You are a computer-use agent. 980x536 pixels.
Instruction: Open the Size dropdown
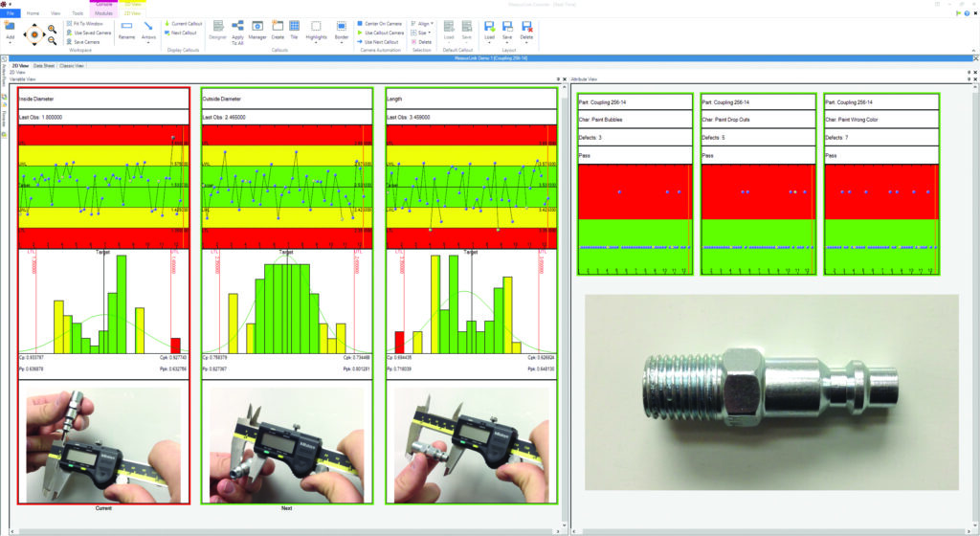tap(421, 33)
